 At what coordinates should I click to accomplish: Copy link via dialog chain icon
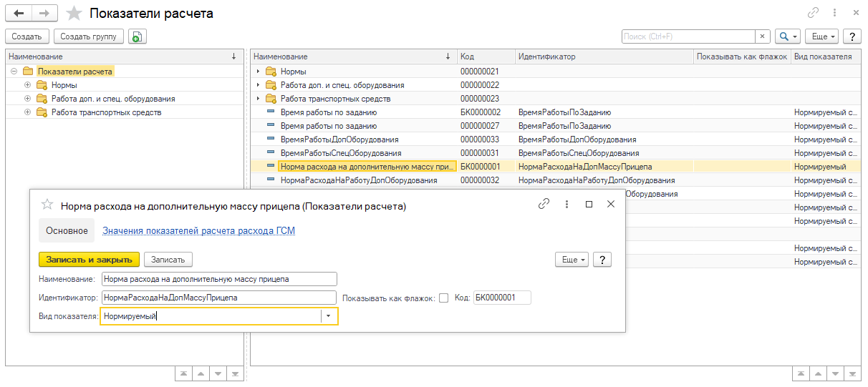pos(544,204)
